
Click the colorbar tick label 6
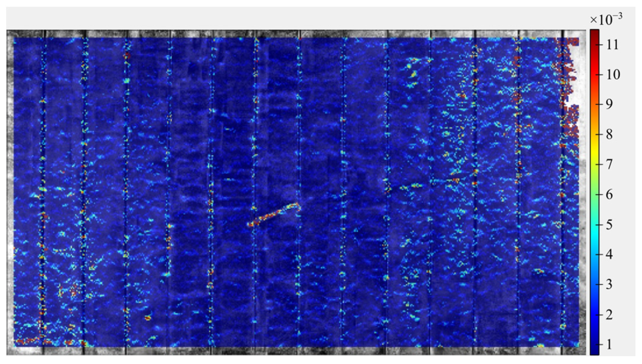pyautogui.click(x=609, y=194)
